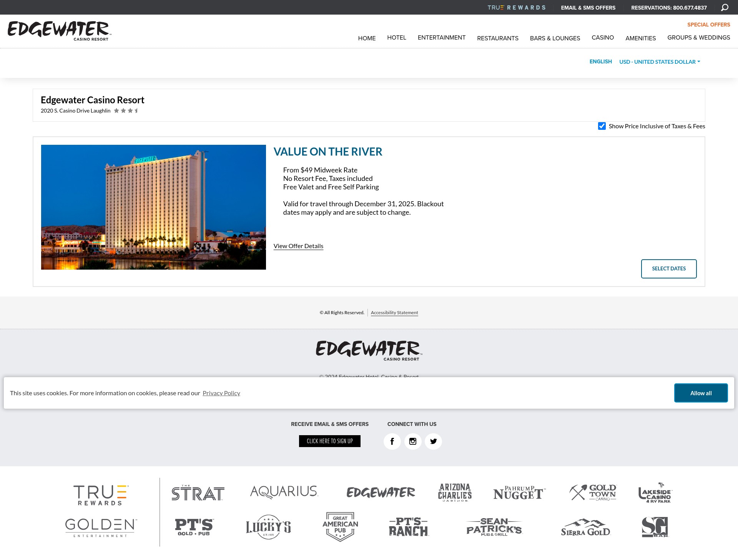This screenshot has width=738, height=560.
Task: Click the Arizona Charlie's logo
Action: 455,492
